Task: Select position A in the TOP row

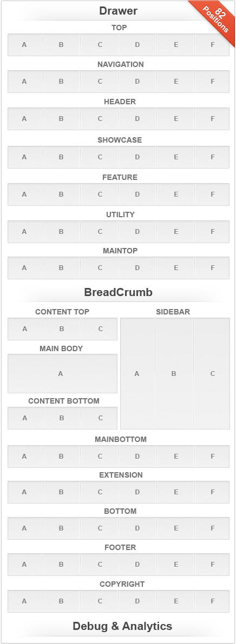Action: point(25,45)
